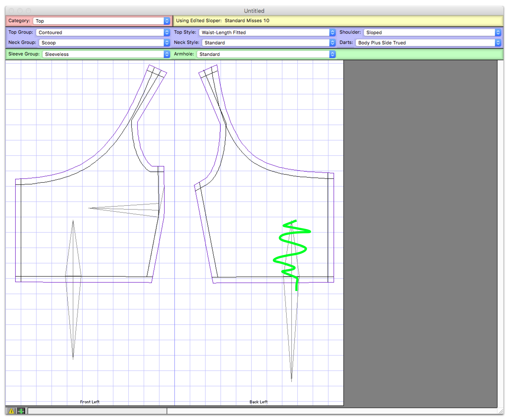Image resolution: width=509 pixels, height=420 pixels.
Task: Click 'Using Edited Sloper: Standard Misses 10' text
Action: coord(223,21)
